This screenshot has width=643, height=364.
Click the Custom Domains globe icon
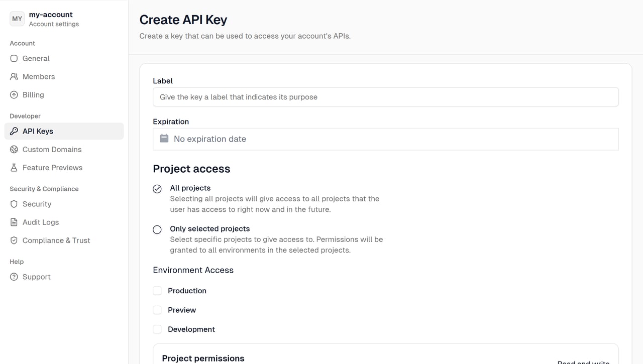pos(14,149)
